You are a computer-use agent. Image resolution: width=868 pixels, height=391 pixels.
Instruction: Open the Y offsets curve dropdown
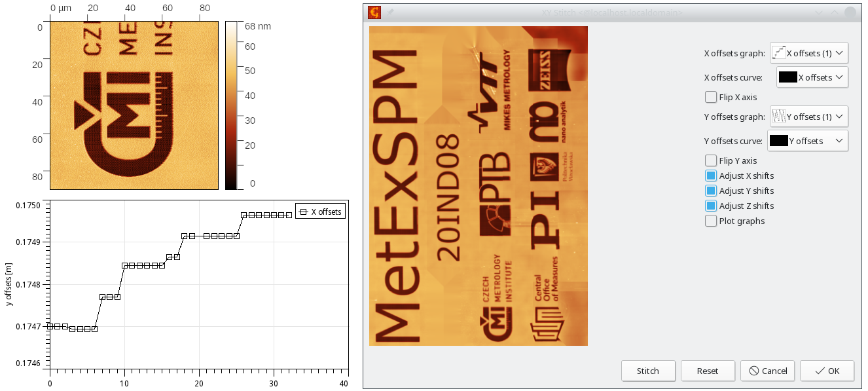(x=807, y=141)
